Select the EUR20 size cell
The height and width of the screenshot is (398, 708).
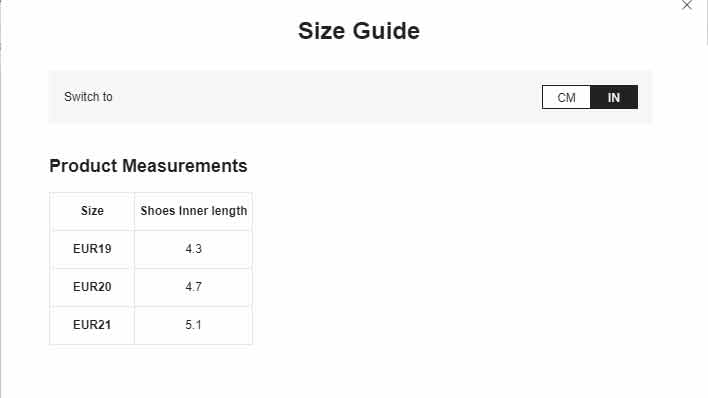[x=92, y=287]
